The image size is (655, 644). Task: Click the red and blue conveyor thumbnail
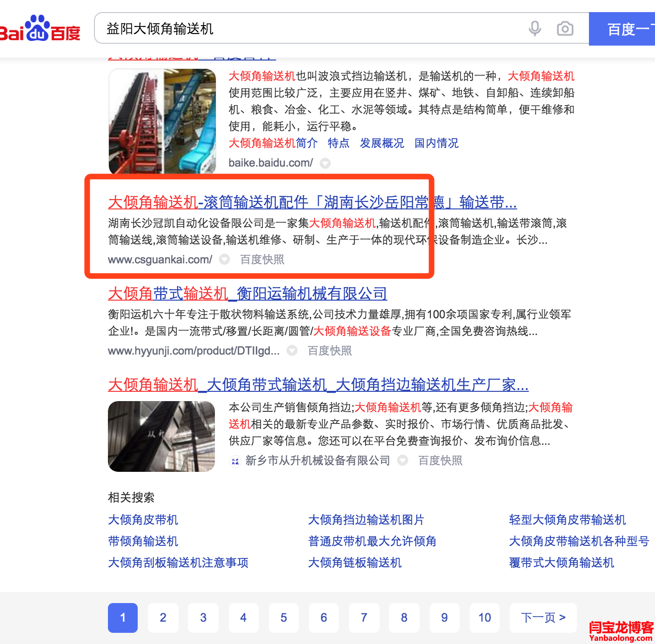tap(162, 121)
